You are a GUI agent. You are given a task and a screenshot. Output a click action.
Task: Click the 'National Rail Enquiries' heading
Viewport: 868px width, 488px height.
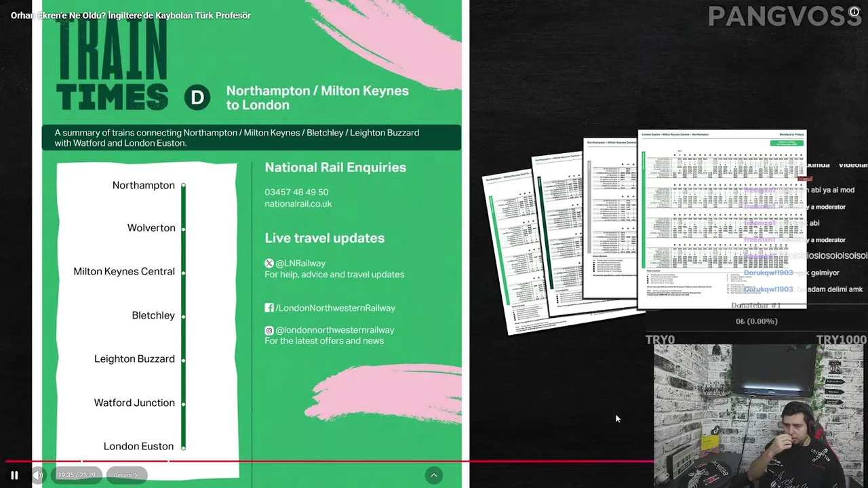(336, 167)
